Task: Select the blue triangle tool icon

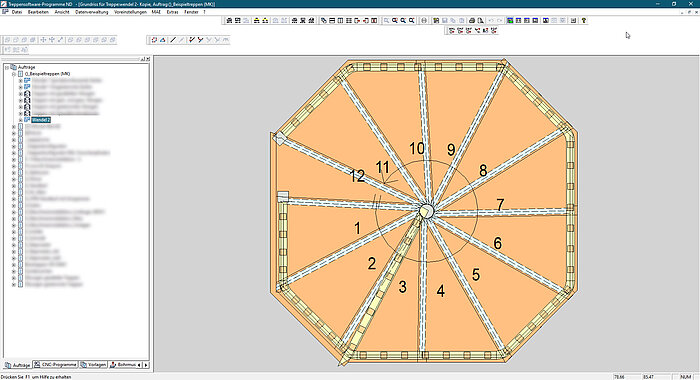Action: (162, 40)
